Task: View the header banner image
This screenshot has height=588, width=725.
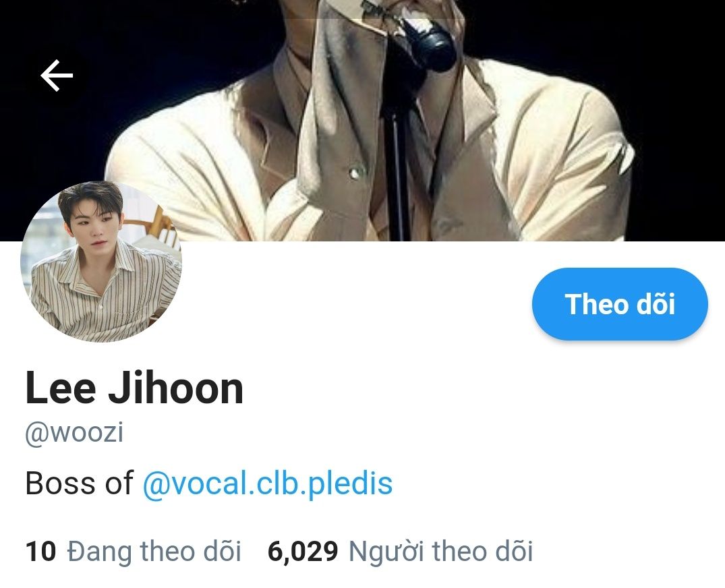Action: point(363,120)
